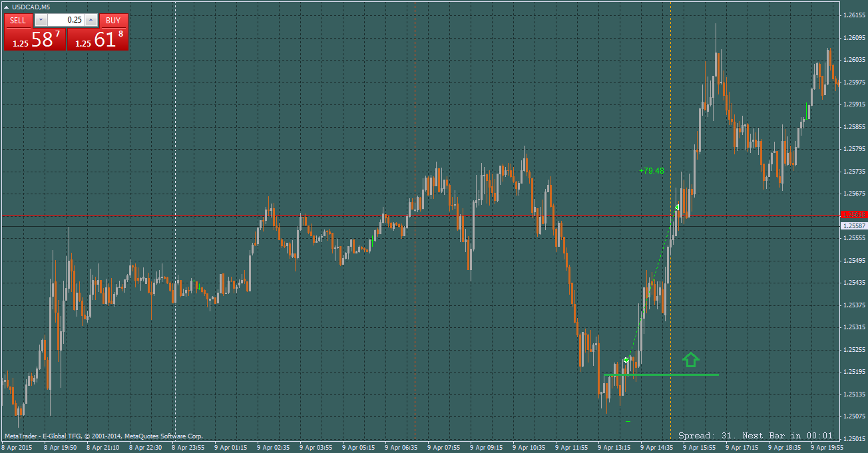Increase trade volume with the up arrow
This screenshot has height=453, width=868.
pos(91,20)
